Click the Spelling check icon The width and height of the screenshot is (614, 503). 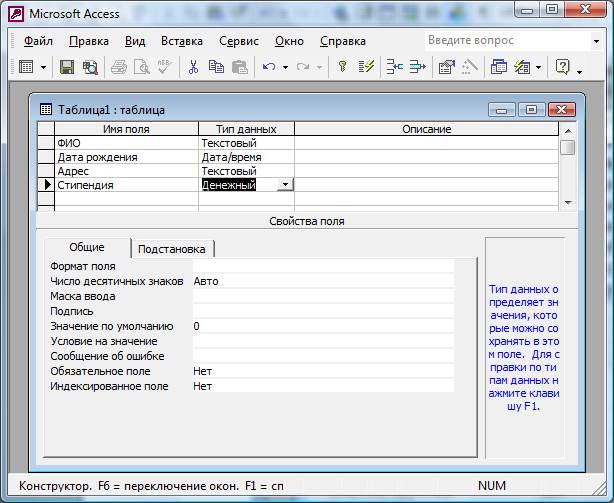(164, 67)
